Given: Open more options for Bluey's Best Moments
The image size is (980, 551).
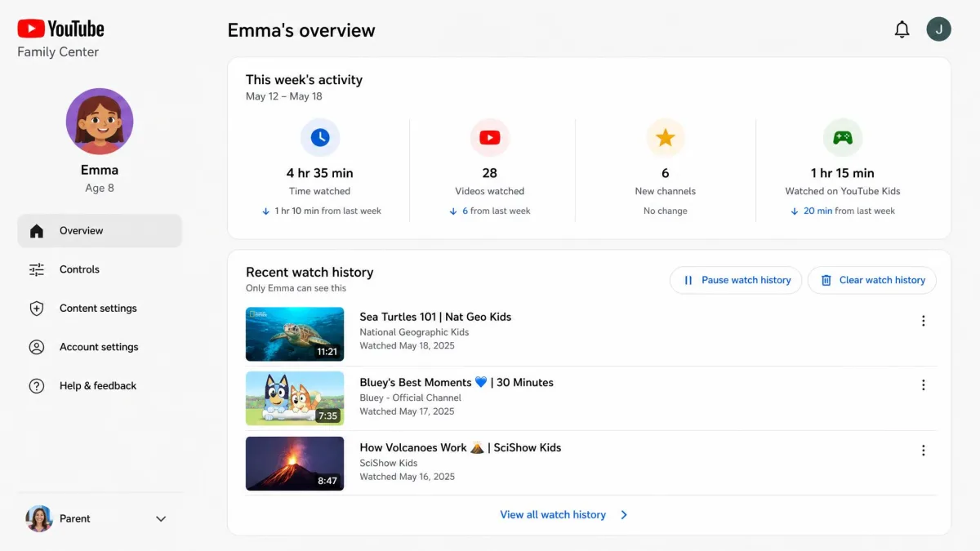Looking at the screenshot, I should [924, 385].
